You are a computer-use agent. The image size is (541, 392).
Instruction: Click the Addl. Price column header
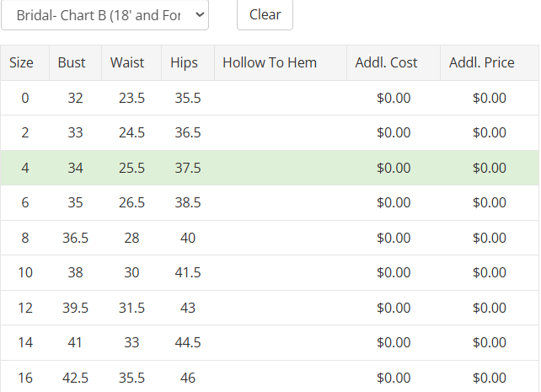481,62
